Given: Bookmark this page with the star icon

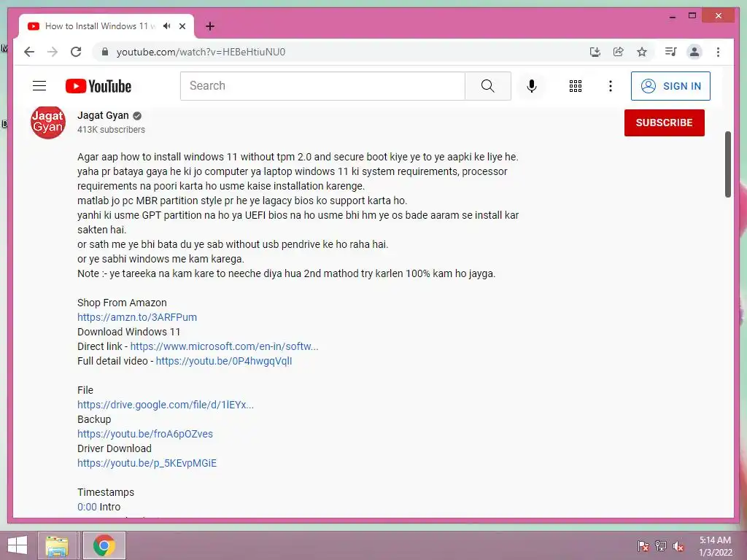Looking at the screenshot, I should coord(642,52).
